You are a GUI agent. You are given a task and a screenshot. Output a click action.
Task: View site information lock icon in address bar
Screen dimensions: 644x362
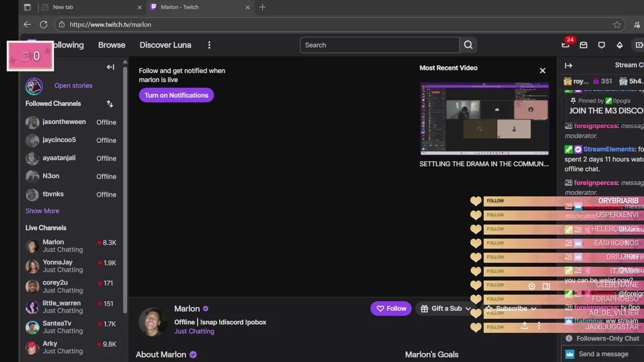click(x=61, y=24)
